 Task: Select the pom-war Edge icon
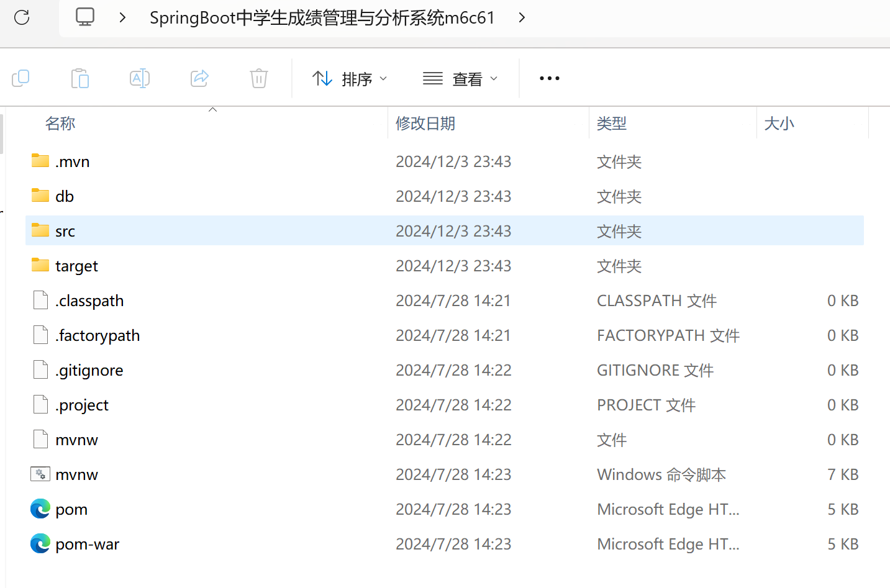[40, 543]
